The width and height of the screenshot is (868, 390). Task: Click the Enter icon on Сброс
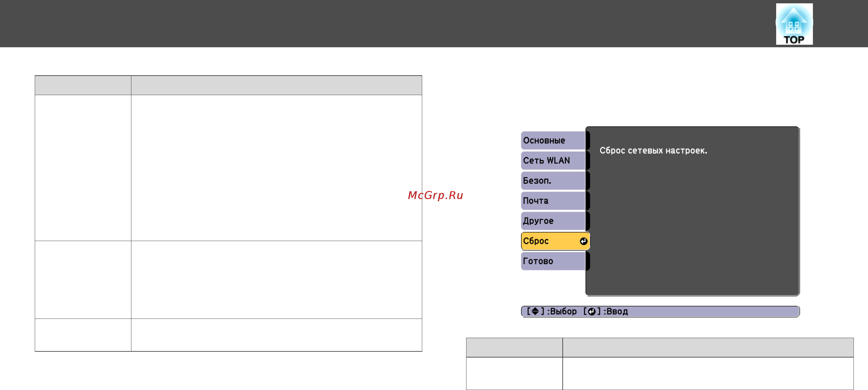pos(583,241)
